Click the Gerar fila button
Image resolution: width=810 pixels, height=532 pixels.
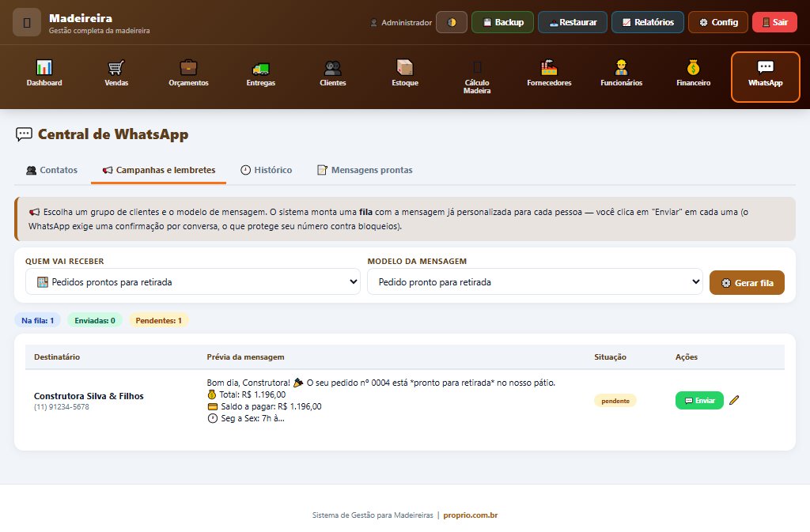[x=747, y=283]
